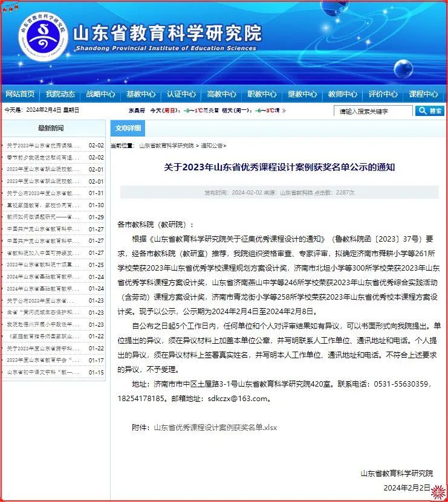The image size is (448, 502).
Task: Open news 关于公布2023年度山东省教 dated 01-31
Action: tap(43, 193)
